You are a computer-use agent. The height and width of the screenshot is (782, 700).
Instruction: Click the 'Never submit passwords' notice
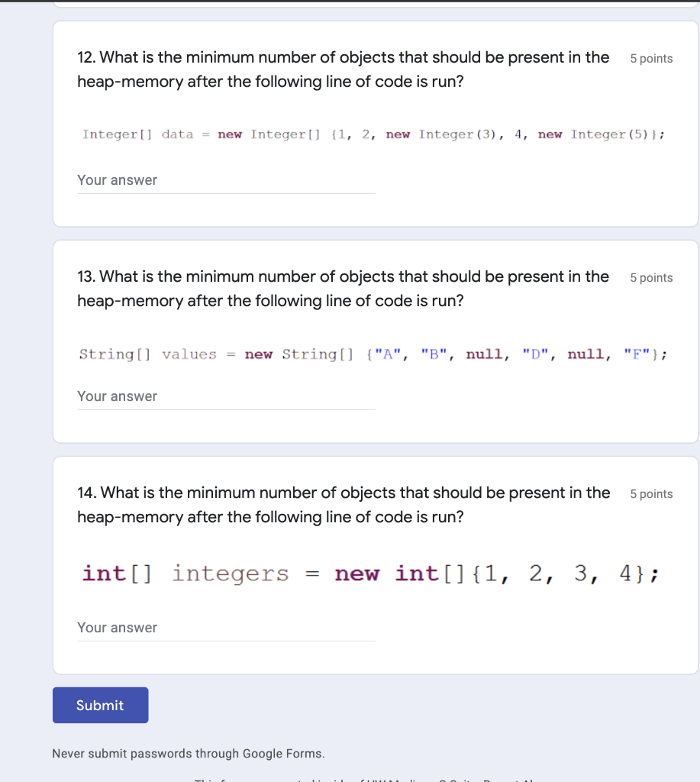(x=188, y=753)
